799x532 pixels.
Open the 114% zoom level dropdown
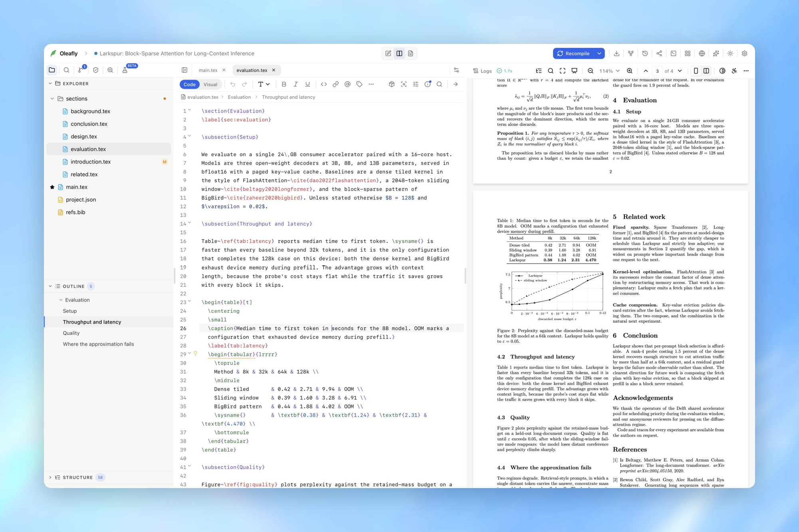[609, 71]
